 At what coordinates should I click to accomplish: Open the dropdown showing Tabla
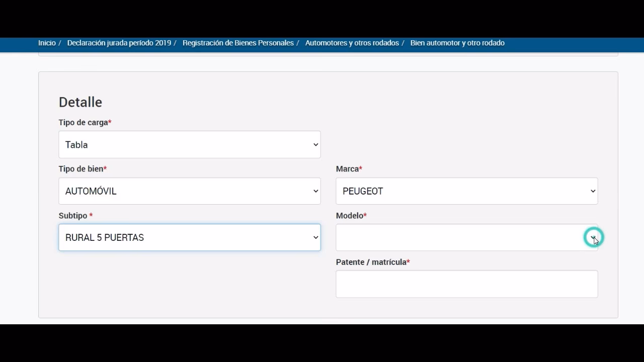pos(189,145)
